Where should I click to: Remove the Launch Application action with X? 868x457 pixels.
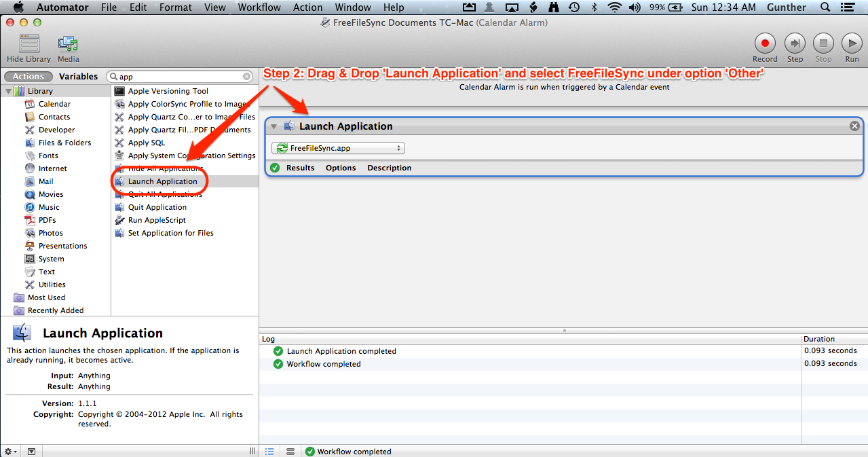(854, 126)
